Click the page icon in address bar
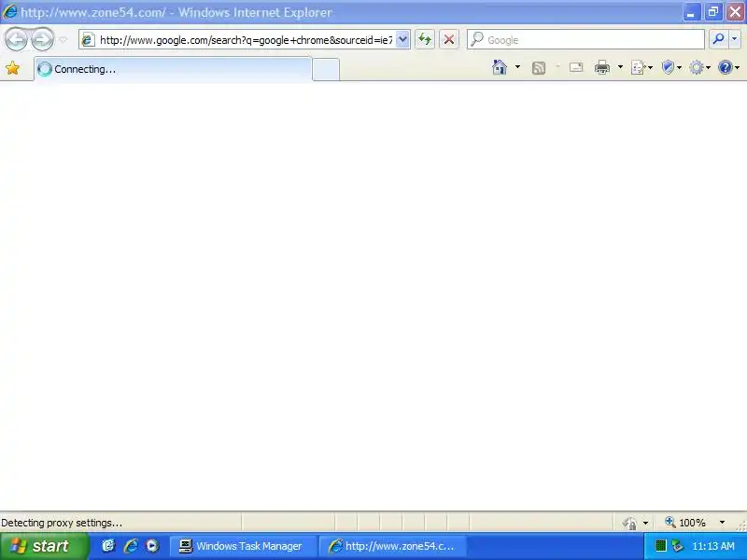 (x=88, y=40)
